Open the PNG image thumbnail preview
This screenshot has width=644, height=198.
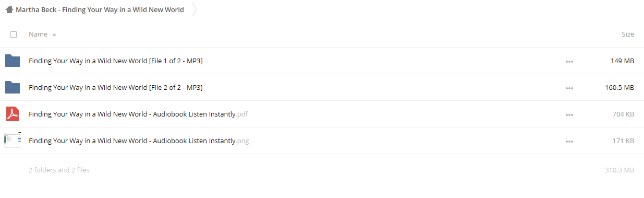pyautogui.click(x=13, y=141)
